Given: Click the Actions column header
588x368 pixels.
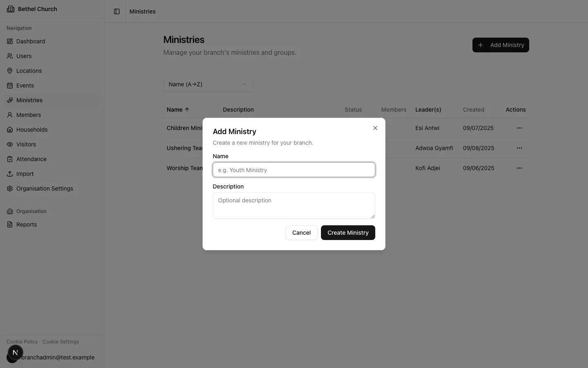Looking at the screenshot, I should coord(516,110).
